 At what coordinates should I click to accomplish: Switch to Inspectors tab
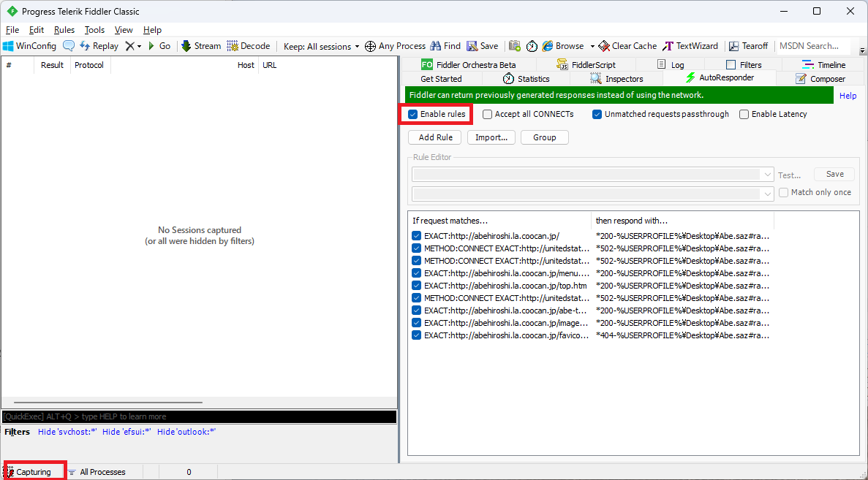(616, 79)
